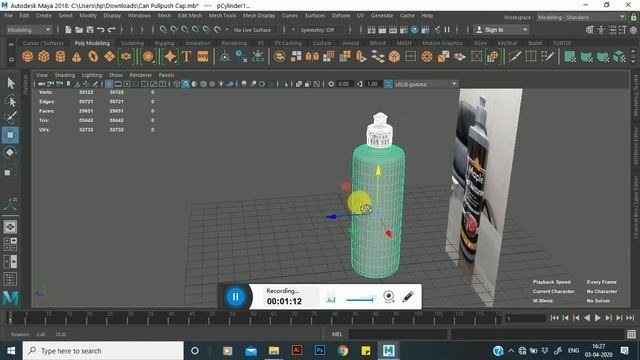Click the Redo arrow icon

pos(111,30)
